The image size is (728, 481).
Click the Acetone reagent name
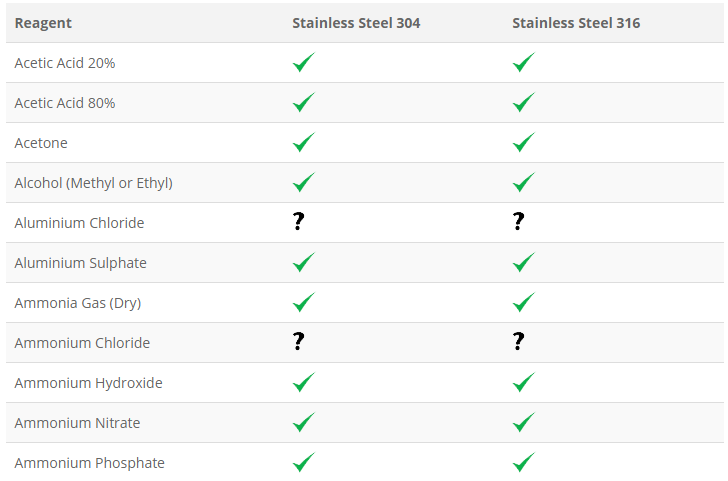pos(41,143)
